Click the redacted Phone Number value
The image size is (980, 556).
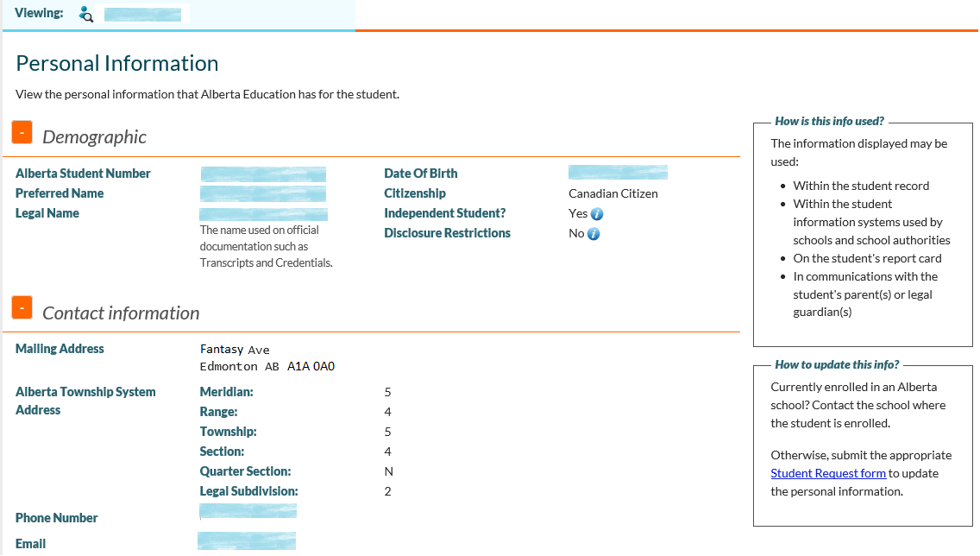pyautogui.click(x=248, y=511)
